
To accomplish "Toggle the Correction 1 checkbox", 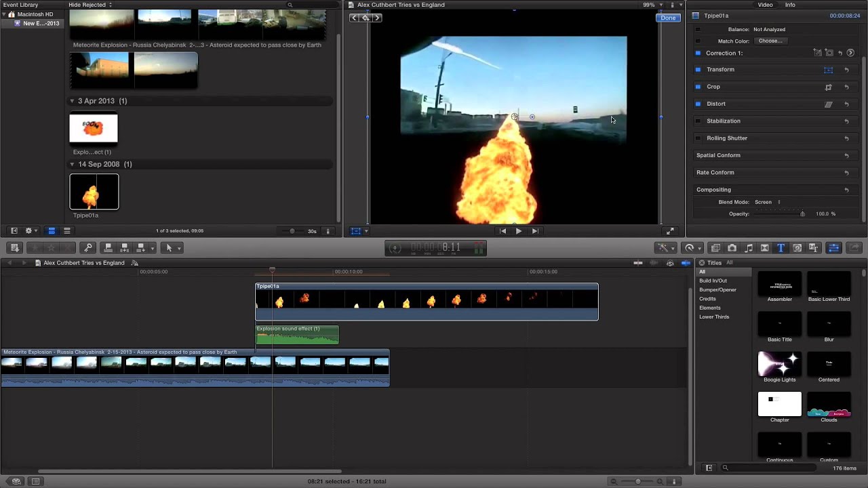I will pos(698,53).
